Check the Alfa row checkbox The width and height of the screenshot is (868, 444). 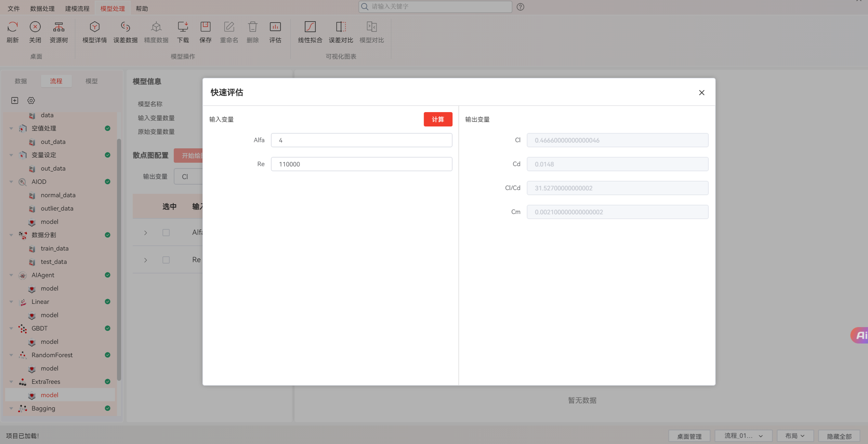tap(166, 233)
